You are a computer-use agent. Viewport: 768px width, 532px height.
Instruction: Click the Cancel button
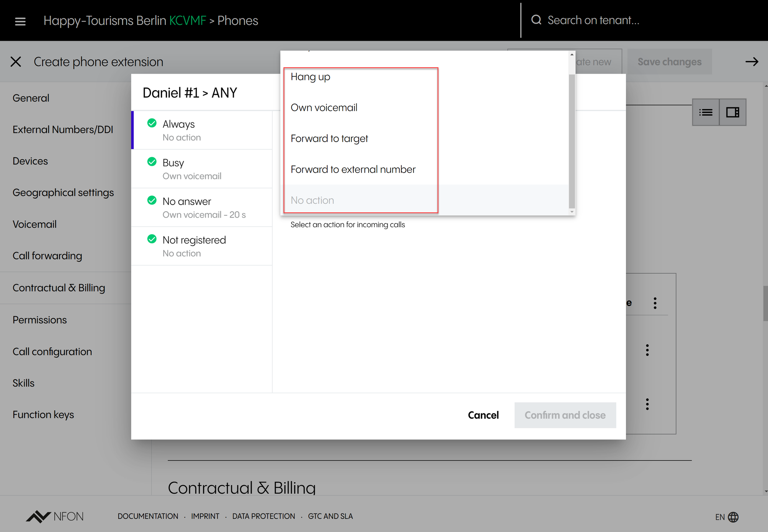point(483,415)
